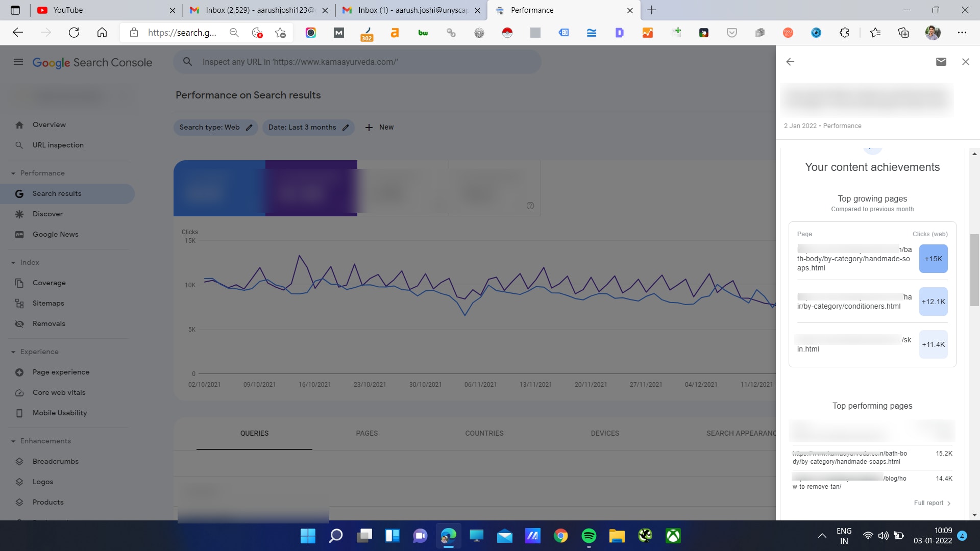
Task: Click the hamburger menu icon beside Google Search Console
Action: click(18, 62)
